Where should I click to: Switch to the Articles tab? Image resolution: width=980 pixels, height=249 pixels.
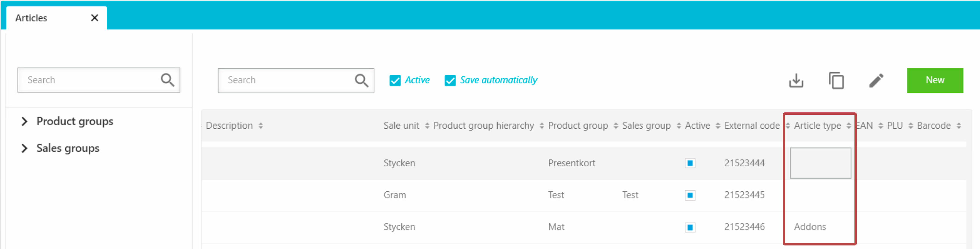tap(32, 18)
